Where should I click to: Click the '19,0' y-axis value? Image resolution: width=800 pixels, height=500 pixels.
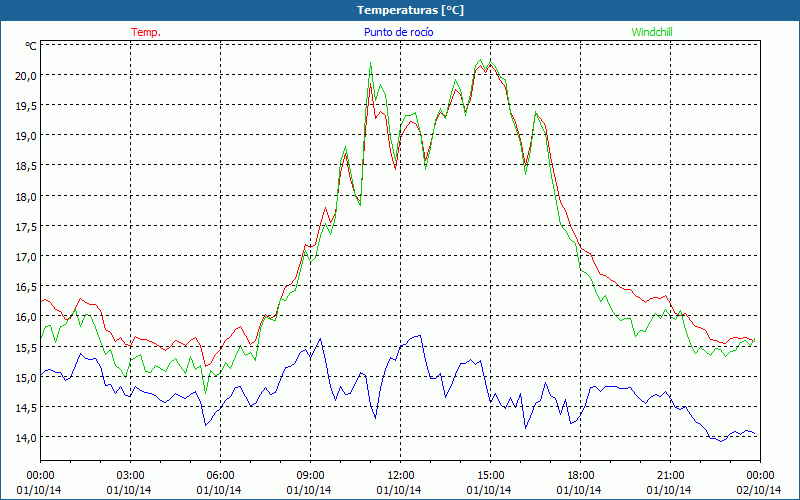tap(27, 136)
